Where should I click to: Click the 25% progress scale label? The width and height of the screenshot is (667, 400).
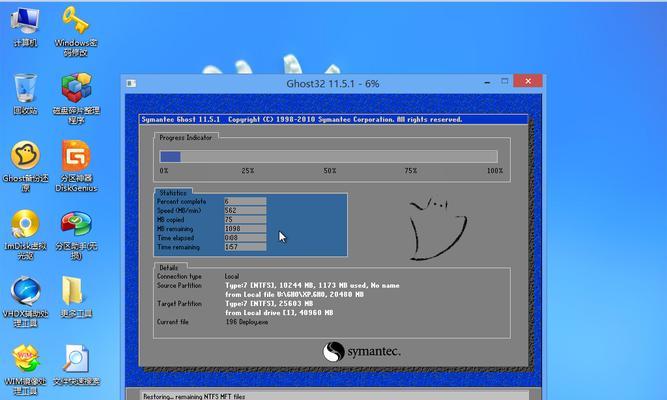(248, 171)
